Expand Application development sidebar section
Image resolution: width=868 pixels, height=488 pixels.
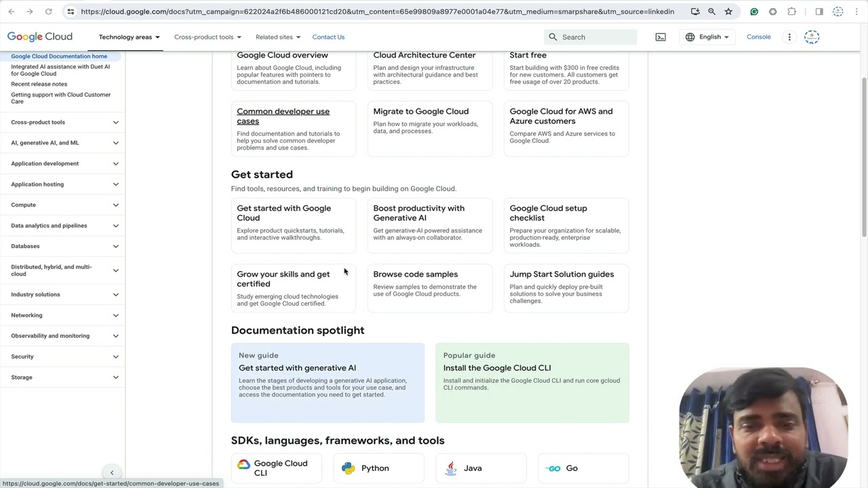(x=62, y=163)
